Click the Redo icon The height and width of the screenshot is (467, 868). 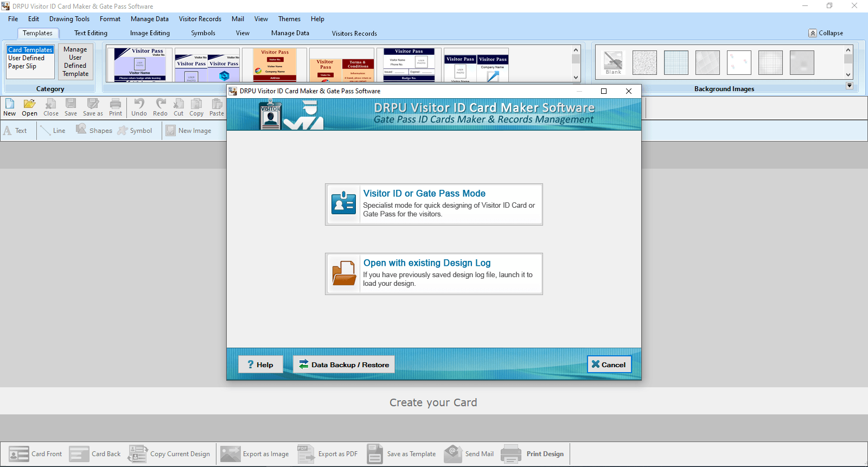pos(160,107)
